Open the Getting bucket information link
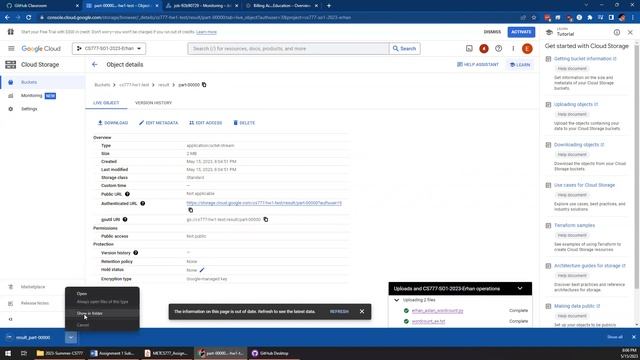640x360 pixels. point(585,59)
